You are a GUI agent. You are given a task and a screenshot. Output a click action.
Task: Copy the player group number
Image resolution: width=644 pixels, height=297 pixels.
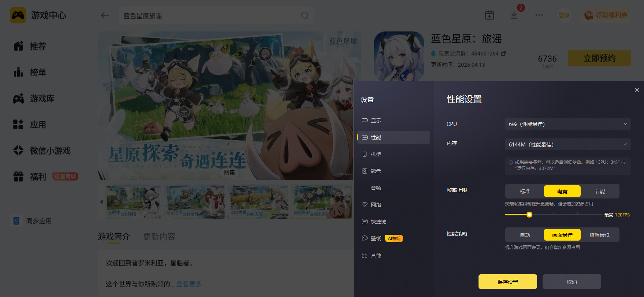[x=503, y=53]
